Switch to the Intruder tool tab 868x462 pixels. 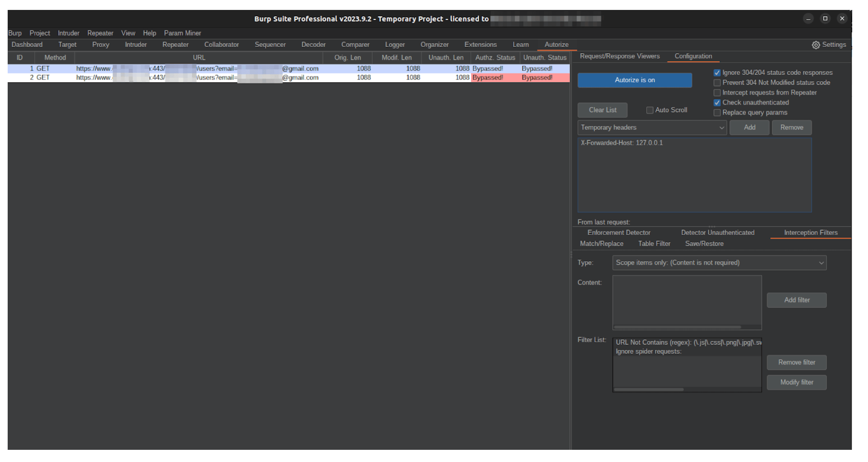click(x=137, y=45)
